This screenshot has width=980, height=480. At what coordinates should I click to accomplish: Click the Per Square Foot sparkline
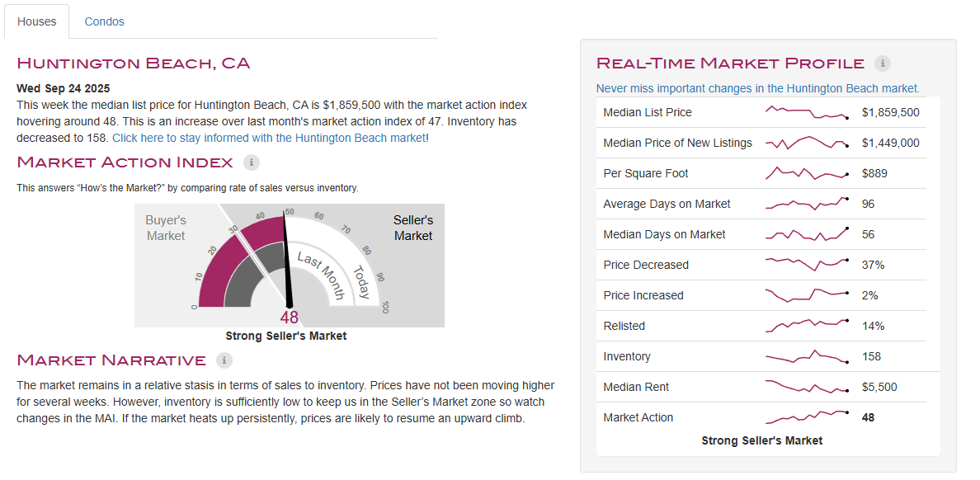(x=807, y=174)
